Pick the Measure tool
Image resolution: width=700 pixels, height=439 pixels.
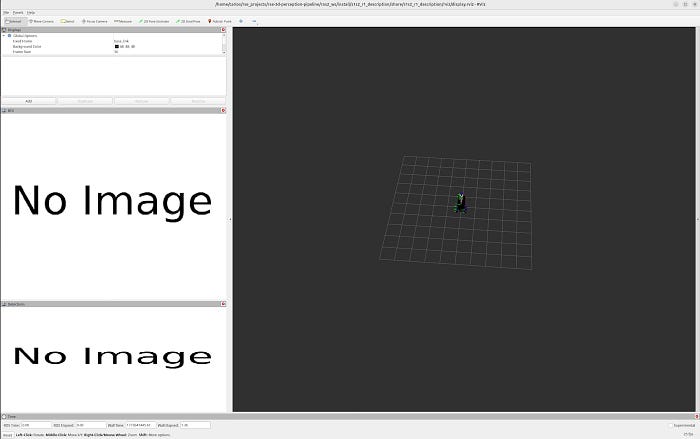click(x=125, y=20)
